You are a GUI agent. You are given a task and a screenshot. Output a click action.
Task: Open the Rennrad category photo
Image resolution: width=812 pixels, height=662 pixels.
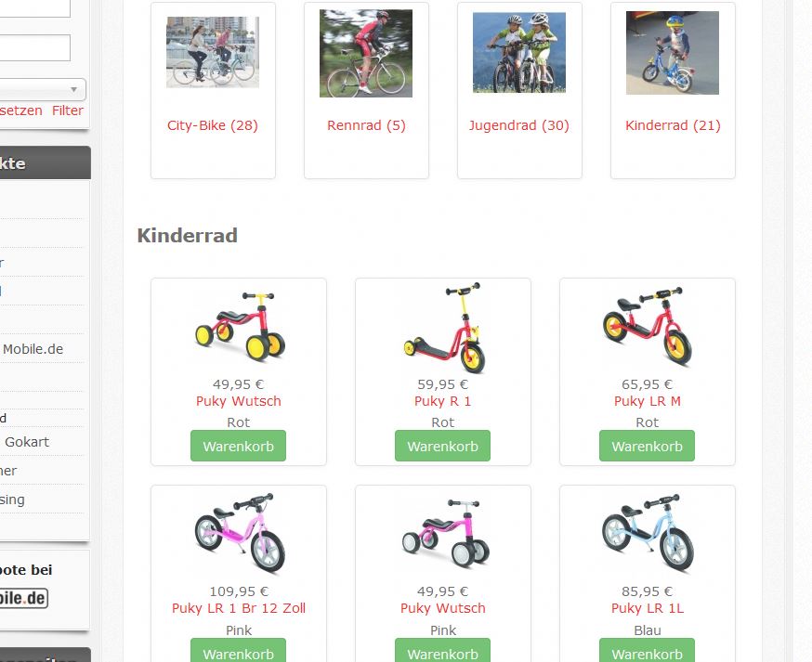[x=366, y=53]
